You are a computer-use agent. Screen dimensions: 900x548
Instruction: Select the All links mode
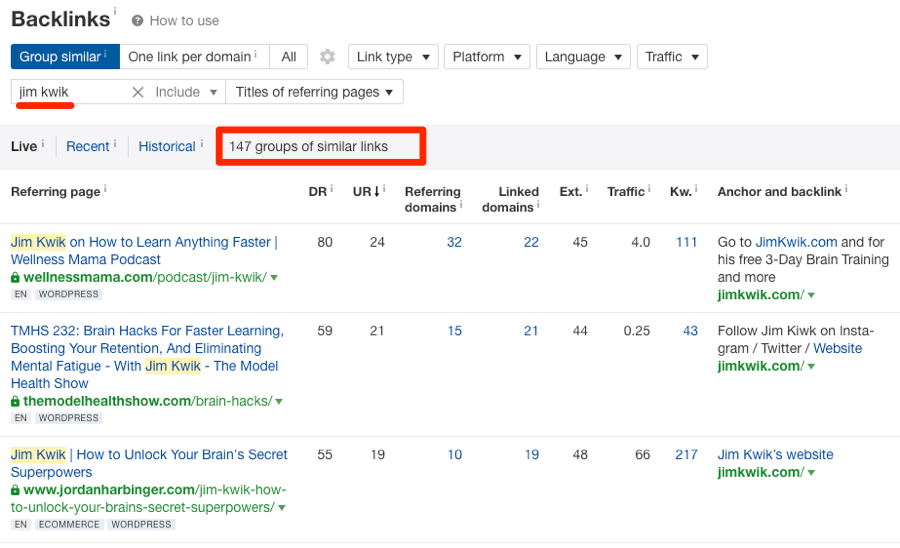coord(288,57)
